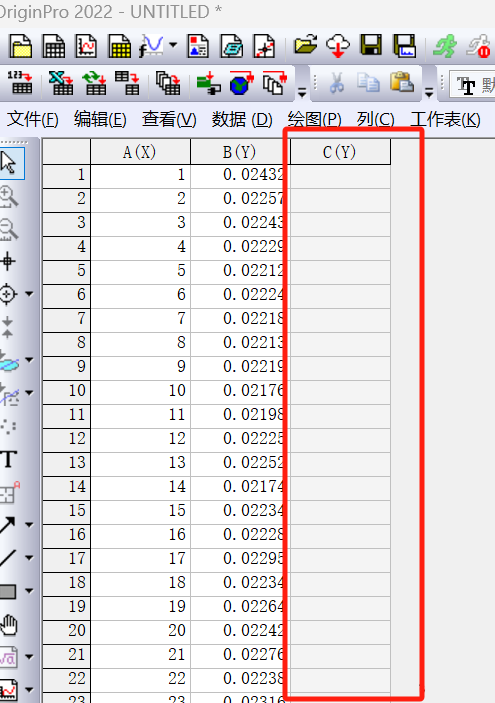495x703 pixels.
Task: Click the cloud download template icon
Action: (338, 46)
